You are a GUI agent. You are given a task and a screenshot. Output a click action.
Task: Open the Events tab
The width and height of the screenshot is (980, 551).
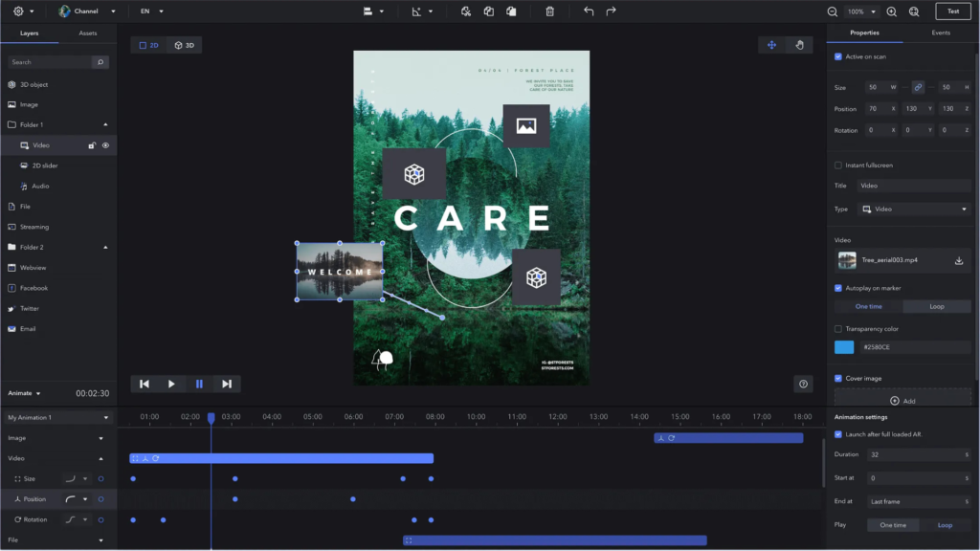tap(941, 33)
